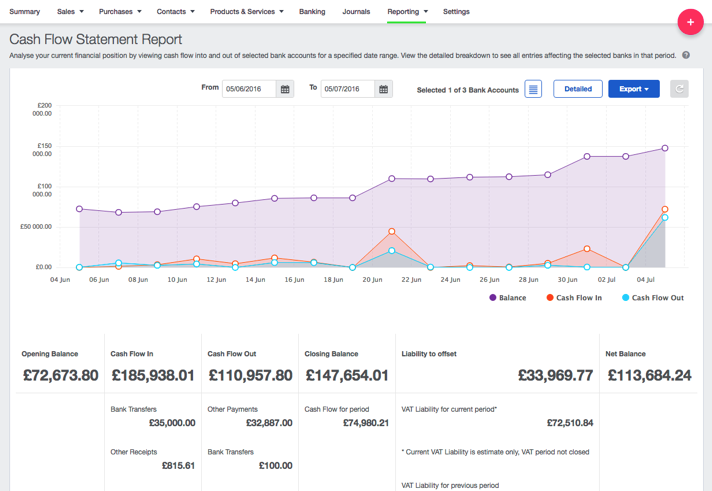The height and width of the screenshot is (491, 712).
Task: Click the pink plus add button
Action: point(690,22)
